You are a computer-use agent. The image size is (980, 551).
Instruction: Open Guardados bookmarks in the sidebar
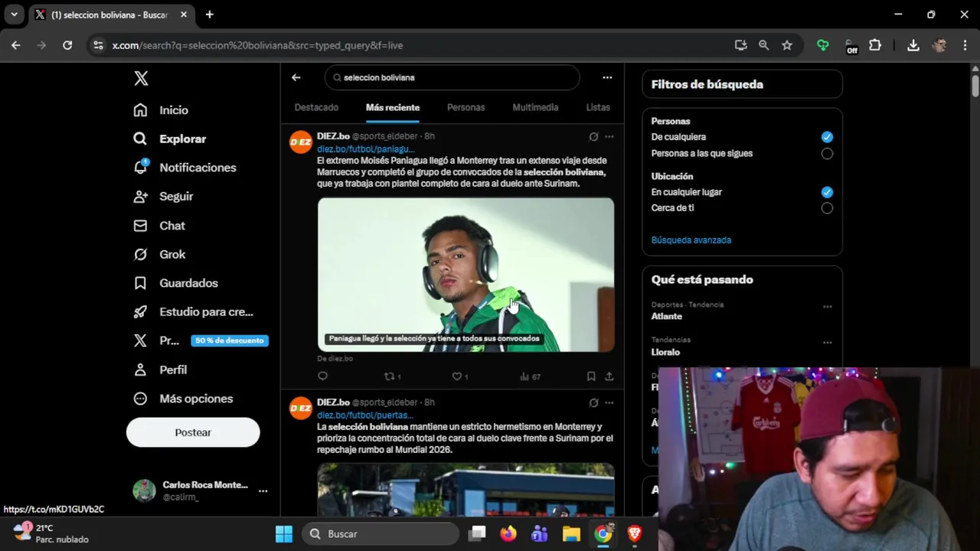click(x=175, y=283)
